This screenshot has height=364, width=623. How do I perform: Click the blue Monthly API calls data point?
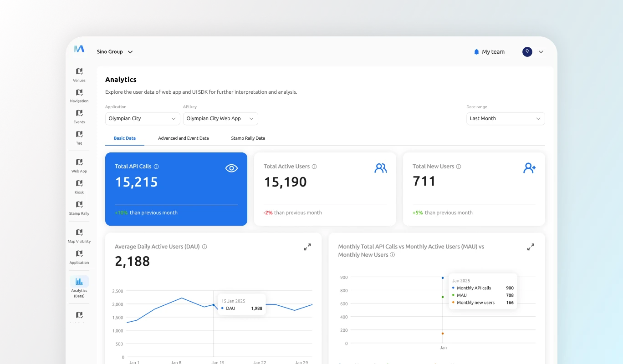[443, 278]
